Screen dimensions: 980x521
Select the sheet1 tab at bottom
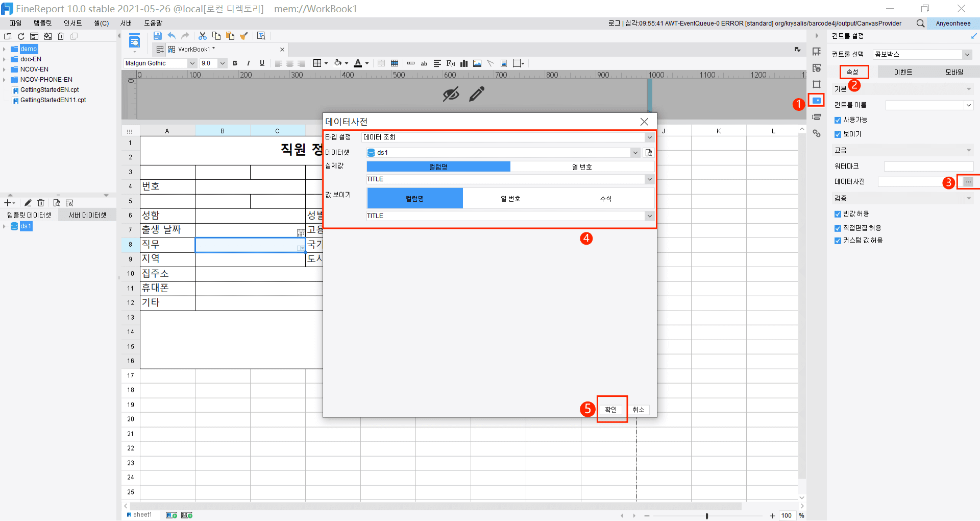point(139,515)
